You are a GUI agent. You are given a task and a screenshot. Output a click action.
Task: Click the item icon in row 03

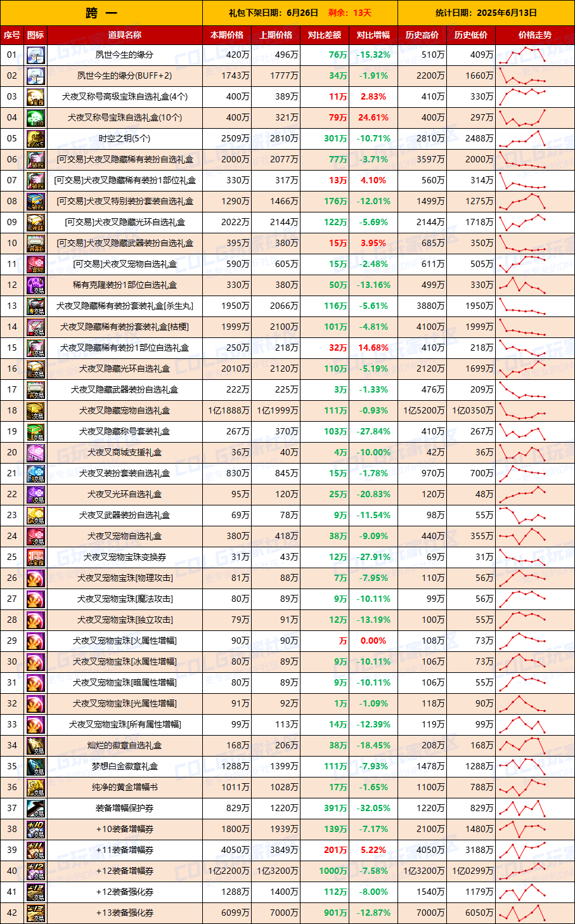(x=36, y=96)
